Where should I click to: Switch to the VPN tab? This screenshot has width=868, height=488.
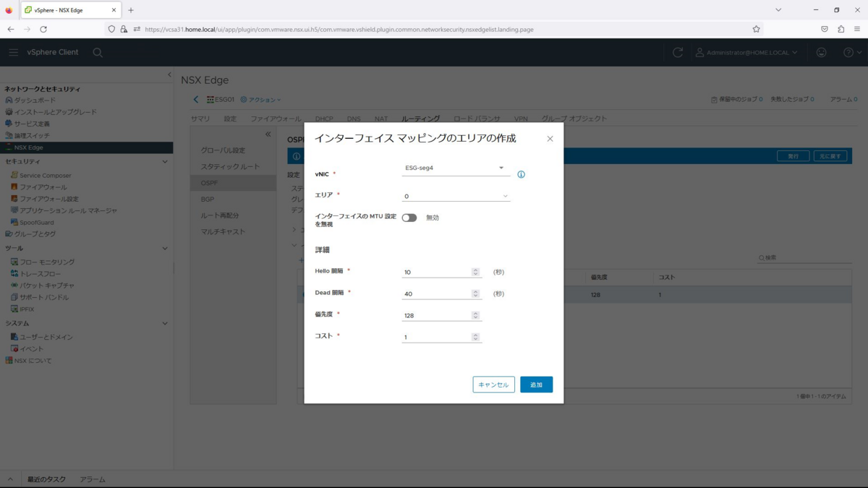521,119
